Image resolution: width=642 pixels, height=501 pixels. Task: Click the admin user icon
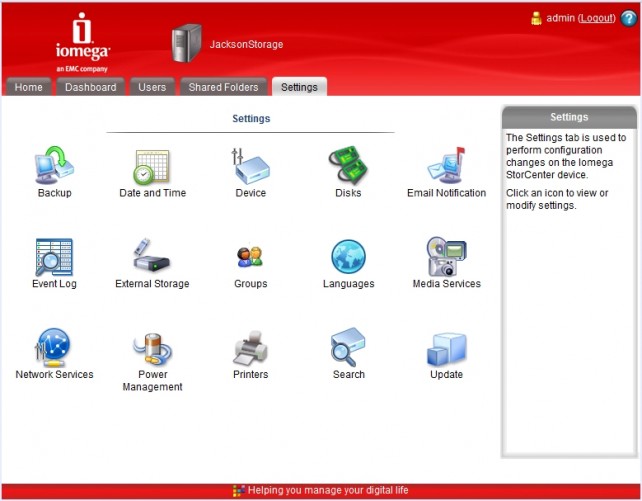pos(536,18)
